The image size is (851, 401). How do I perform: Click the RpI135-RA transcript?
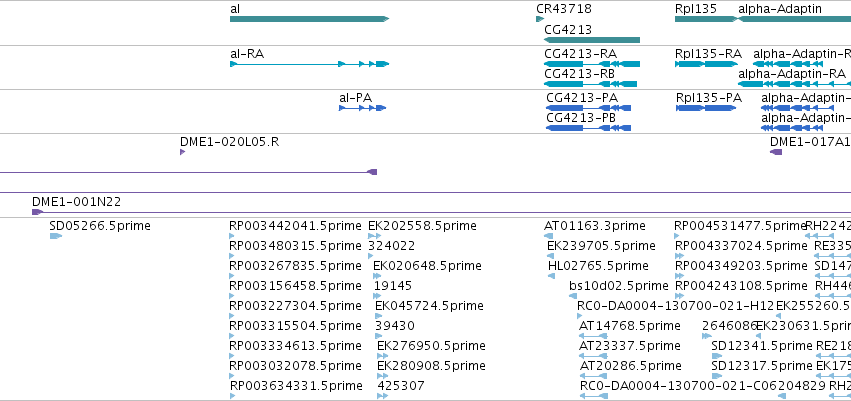tap(706, 64)
